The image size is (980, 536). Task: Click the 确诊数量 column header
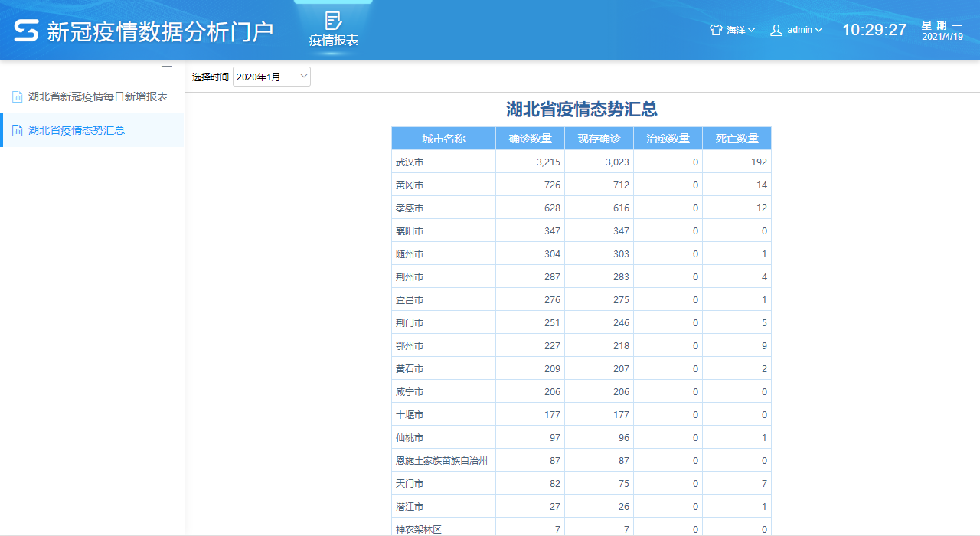(530, 139)
